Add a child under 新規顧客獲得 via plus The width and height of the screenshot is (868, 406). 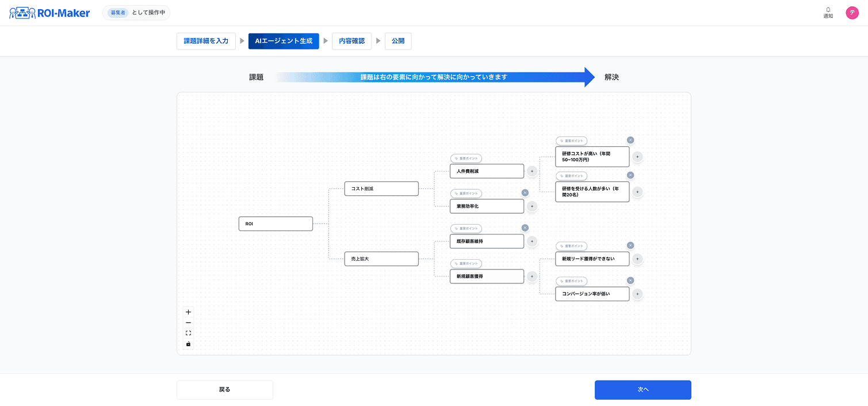(x=532, y=276)
